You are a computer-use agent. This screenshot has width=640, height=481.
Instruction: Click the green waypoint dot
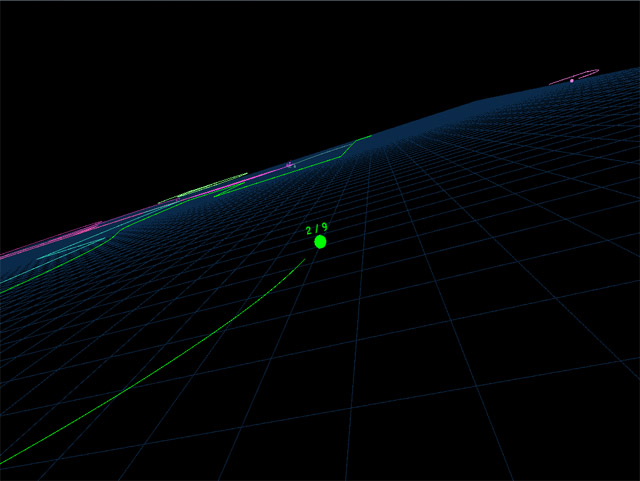tap(320, 242)
